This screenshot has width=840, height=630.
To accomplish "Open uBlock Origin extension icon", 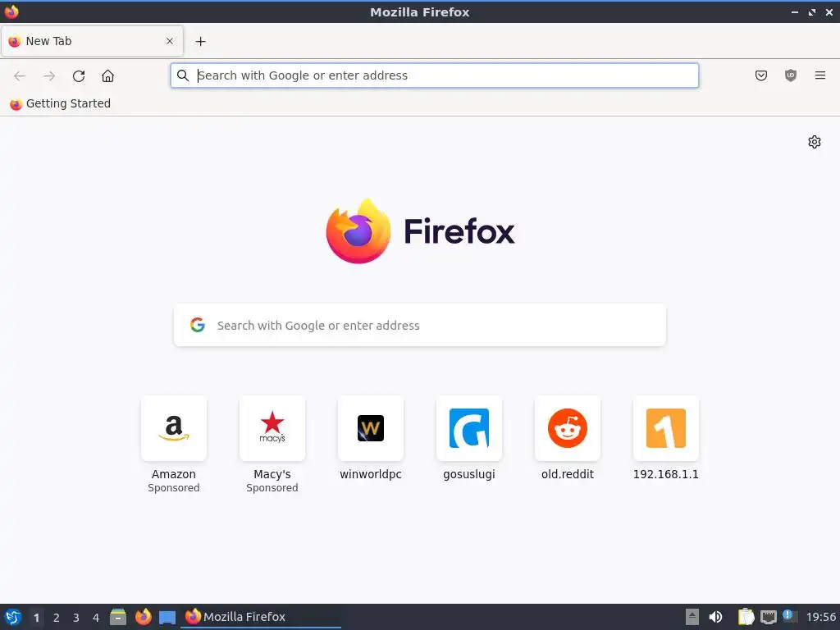I will (x=790, y=75).
